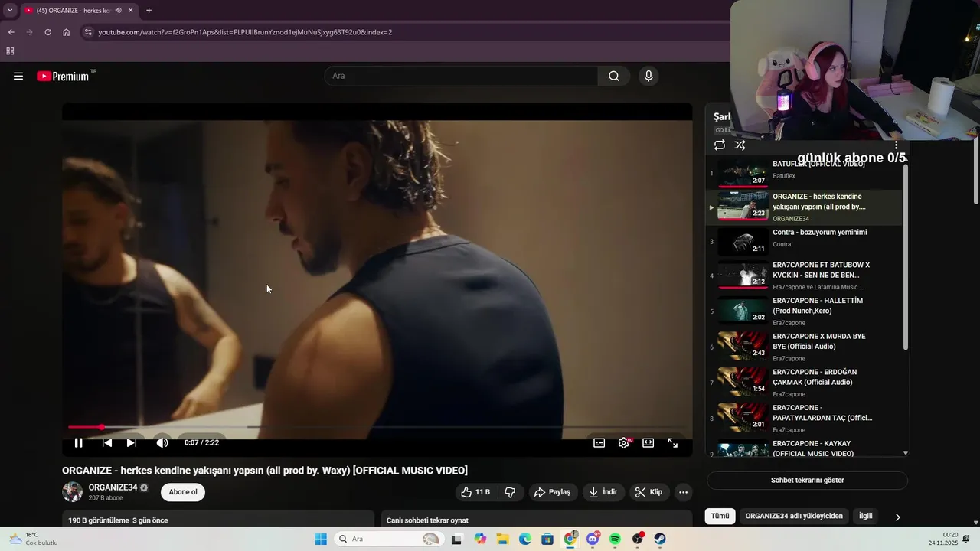Open video settings gear
Screen dimensions: 980x551
pyautogui.click(x=624, y=442)
